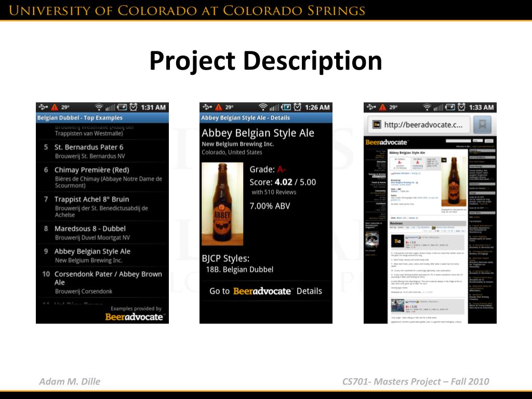The width and height of the screenshot is (532, 399).
Task: Tap the warning triangle in the 1:31 AM phone
Action: point(55,108)
